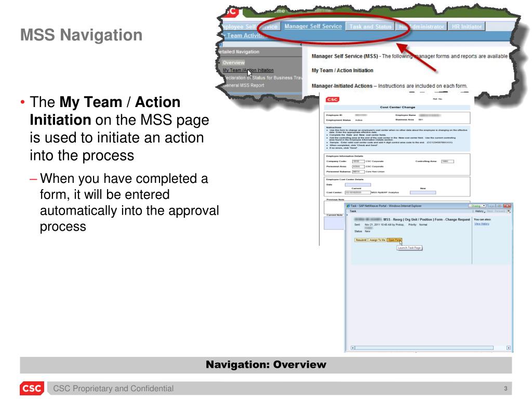Image resolution: width=532 pixels, height=399 pixels.
Task: Open the Manager Self Service tab
Action: click(313, 26)
